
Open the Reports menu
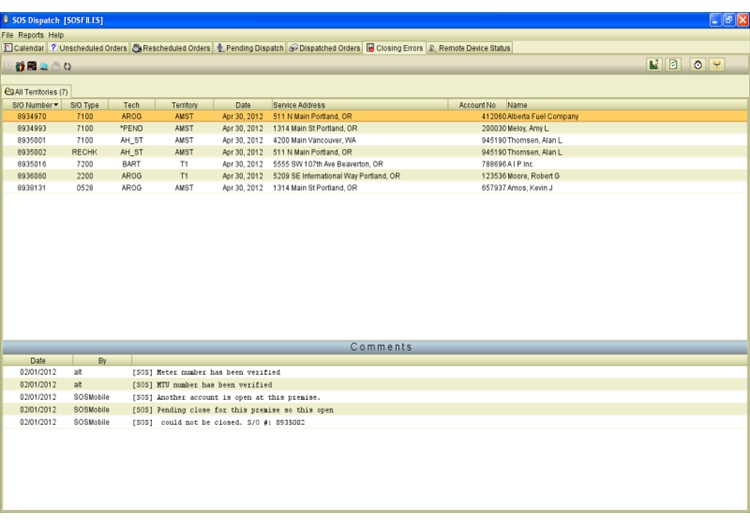point(31,35)
